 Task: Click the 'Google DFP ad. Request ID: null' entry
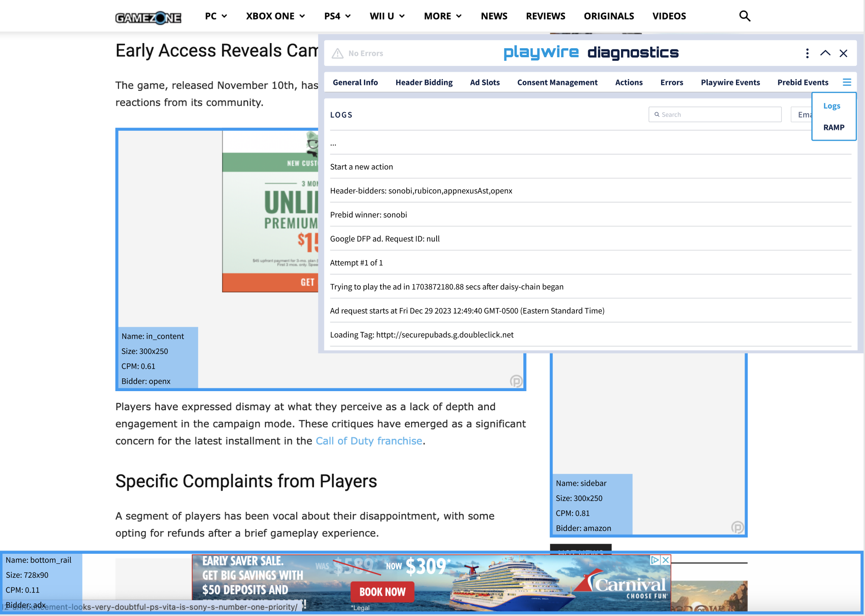[x=591, y=238]
